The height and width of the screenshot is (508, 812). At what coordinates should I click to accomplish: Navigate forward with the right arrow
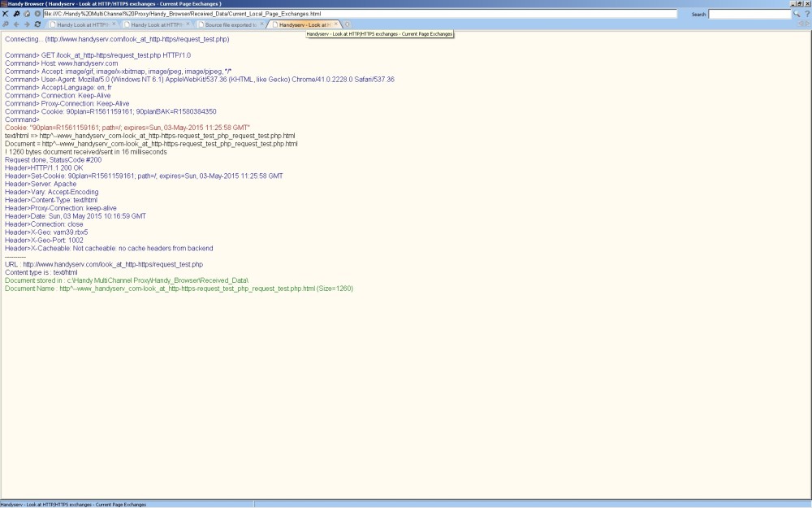pos(27,24)
